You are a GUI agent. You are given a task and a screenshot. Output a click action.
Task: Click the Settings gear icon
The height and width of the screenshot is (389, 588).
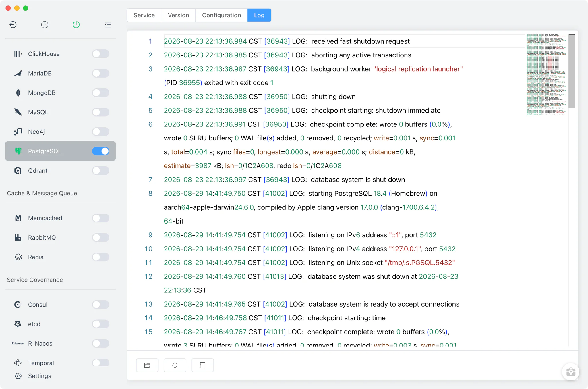[18, 376]
